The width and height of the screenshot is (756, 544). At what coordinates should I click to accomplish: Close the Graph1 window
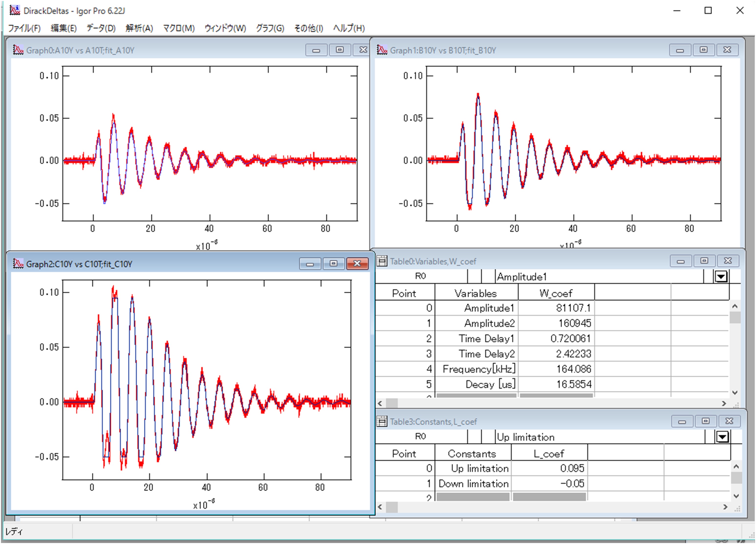tap(727, 50)
